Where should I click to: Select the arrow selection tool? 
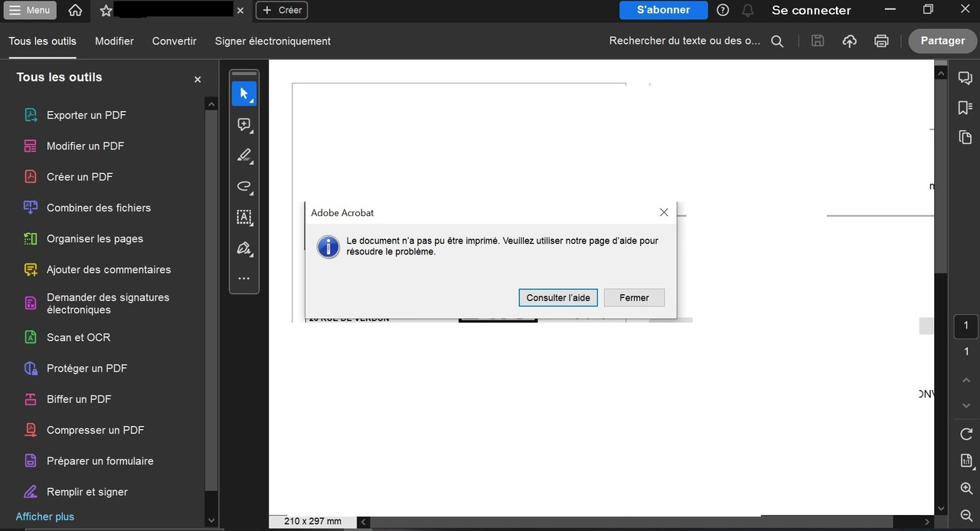(x=244, y=93)
